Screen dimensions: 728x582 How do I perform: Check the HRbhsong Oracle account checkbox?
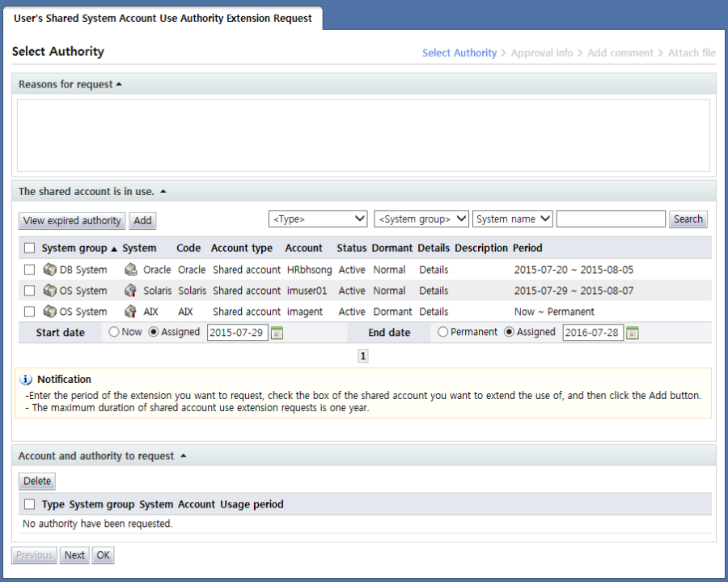click(29, 270)
